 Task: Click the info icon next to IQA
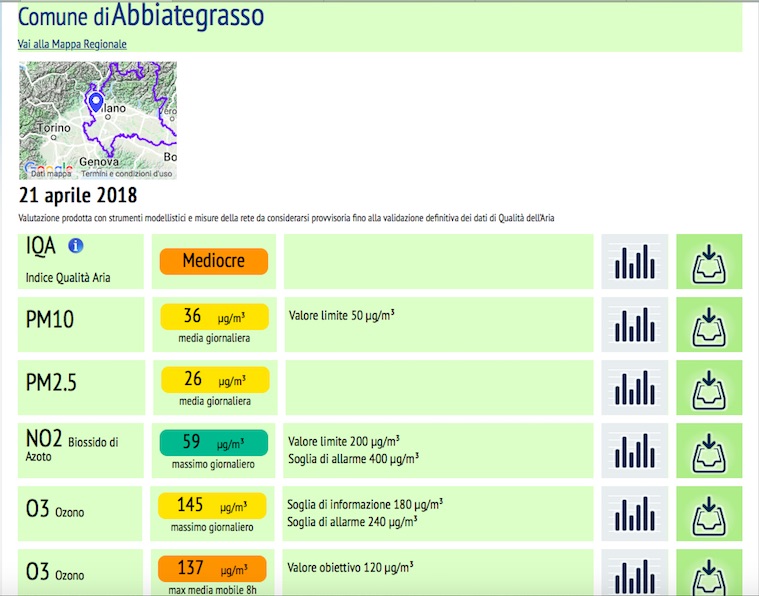[76, 245]
